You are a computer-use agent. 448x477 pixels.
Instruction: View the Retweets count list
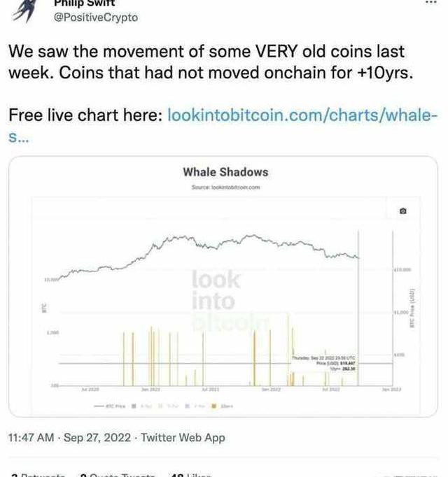[x=36, y=475]
